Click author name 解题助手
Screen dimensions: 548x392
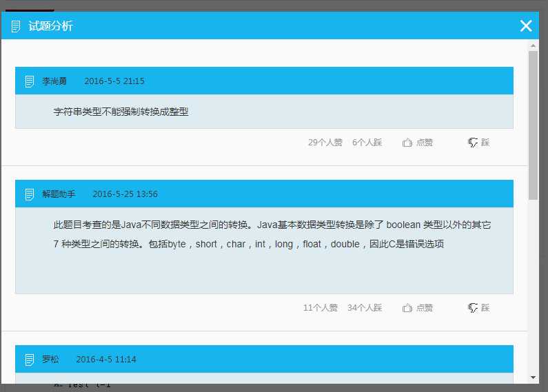59,194
